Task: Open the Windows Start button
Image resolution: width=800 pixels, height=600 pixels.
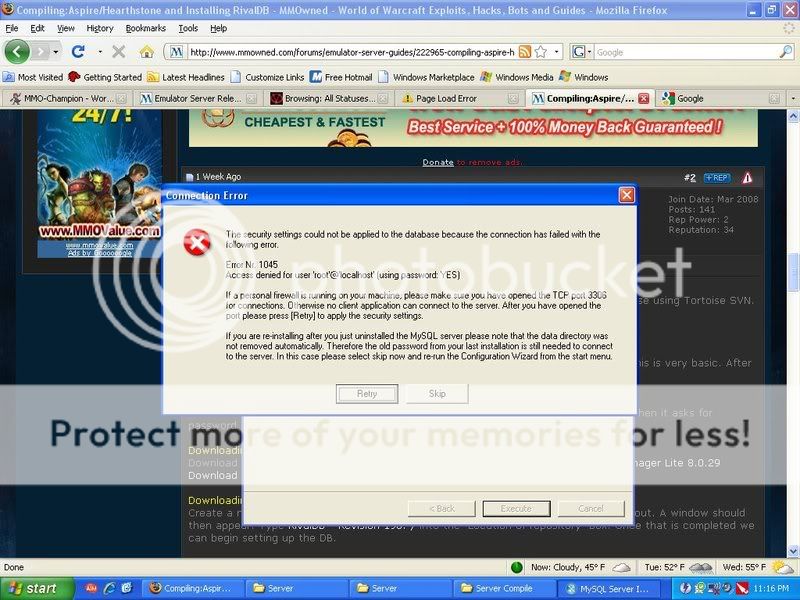Action: (37, 588)
